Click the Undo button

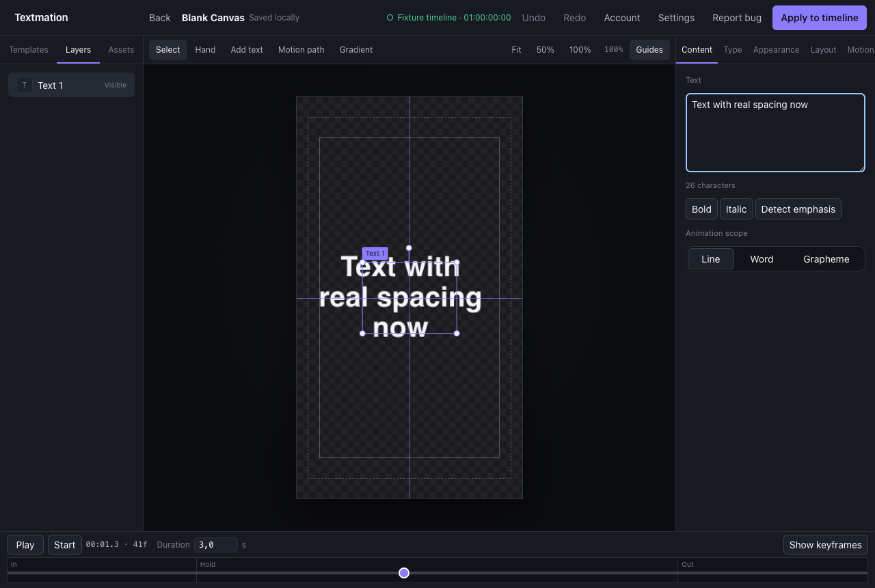coord(534,18)
